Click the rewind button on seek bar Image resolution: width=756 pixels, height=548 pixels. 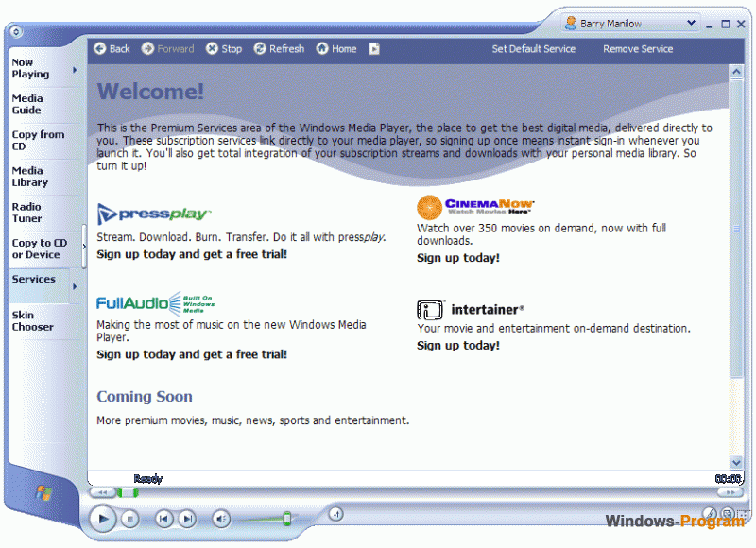102,492
